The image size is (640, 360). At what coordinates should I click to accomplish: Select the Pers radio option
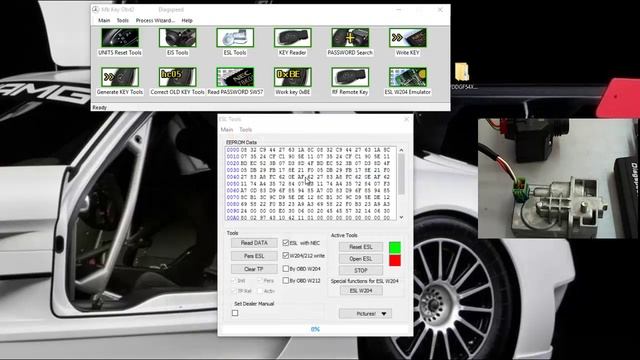(260, 281)
